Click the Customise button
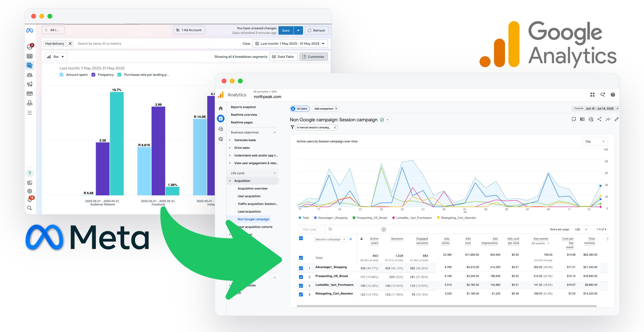This screenshot has height=332, width=644. point(314,57)
